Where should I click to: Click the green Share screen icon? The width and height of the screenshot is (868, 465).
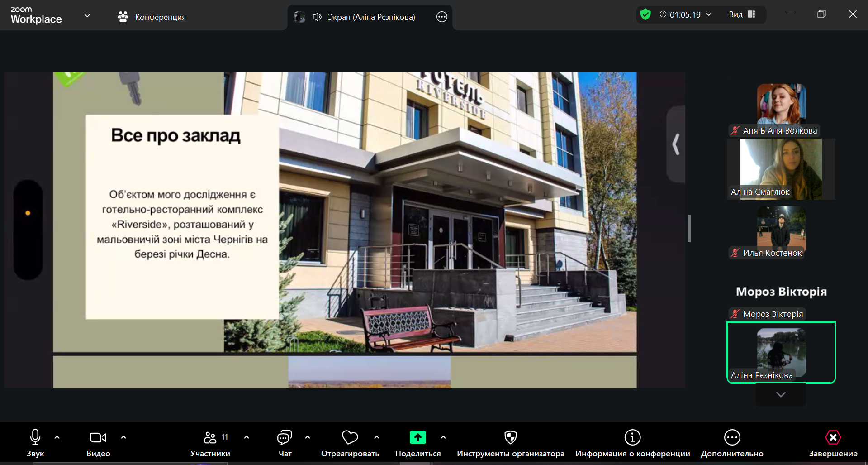417,437
